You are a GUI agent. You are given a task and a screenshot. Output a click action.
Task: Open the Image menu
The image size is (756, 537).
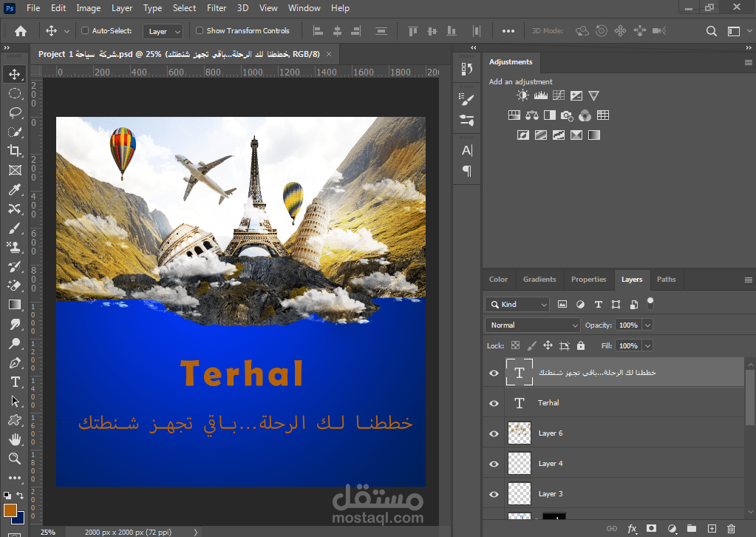[88, 8]
